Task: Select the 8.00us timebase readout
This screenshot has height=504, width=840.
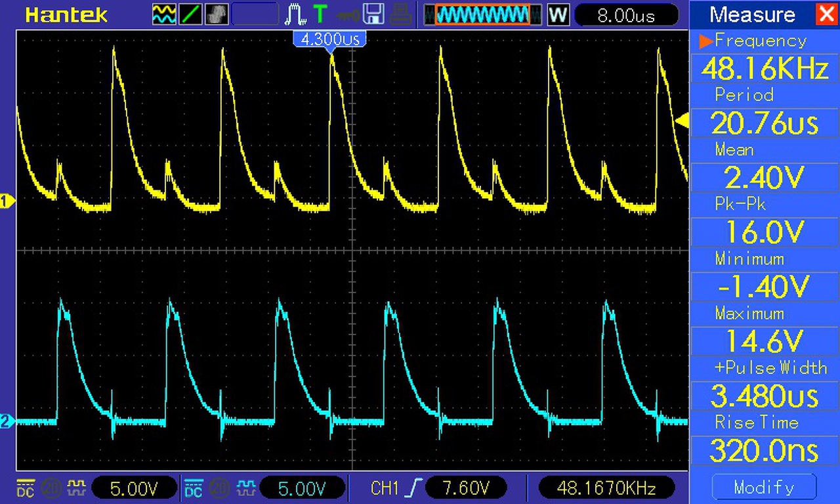Action: pyautogui.click(x=625, y=14)
